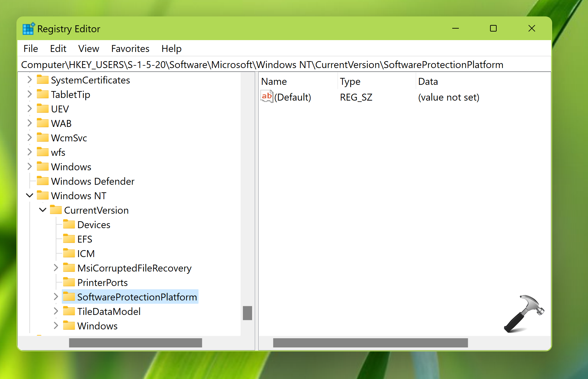
Task: Click the TileDataModel folder icon
Action: coord(69,311)
